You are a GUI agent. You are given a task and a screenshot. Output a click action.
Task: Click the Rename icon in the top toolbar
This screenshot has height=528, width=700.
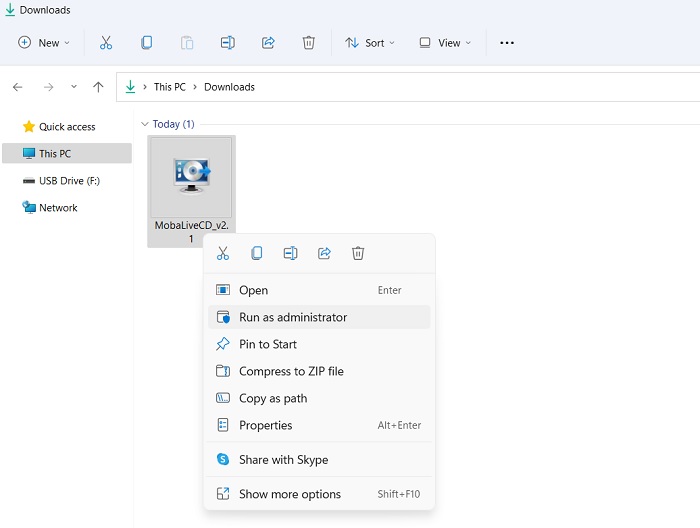[227, 43]
